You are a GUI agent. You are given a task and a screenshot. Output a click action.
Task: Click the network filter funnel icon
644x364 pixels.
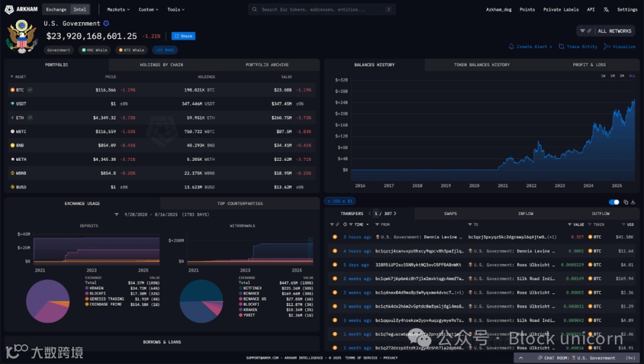583,31
